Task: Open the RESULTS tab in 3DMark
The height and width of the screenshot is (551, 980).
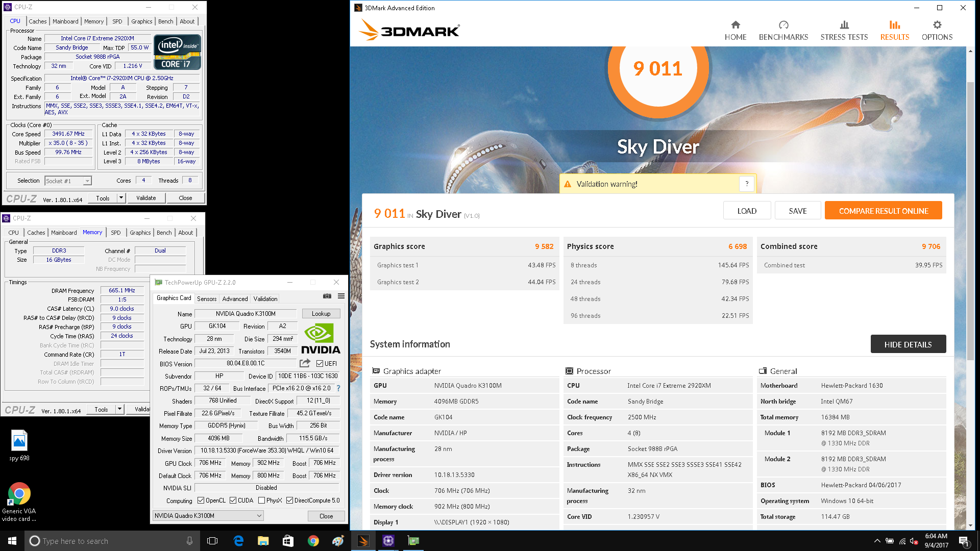Action: tap(895, 31)
